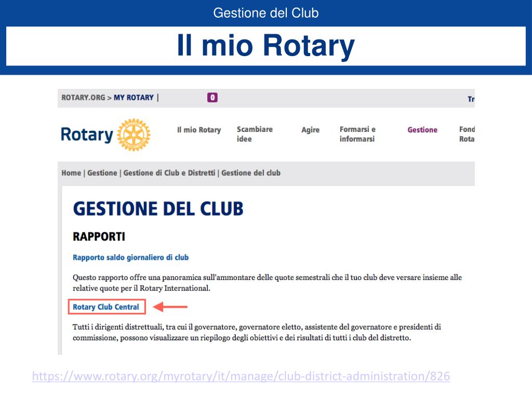This screenshot has height=399, width=532.
Task: Select the Agire menu item
Action: point(311,130)
